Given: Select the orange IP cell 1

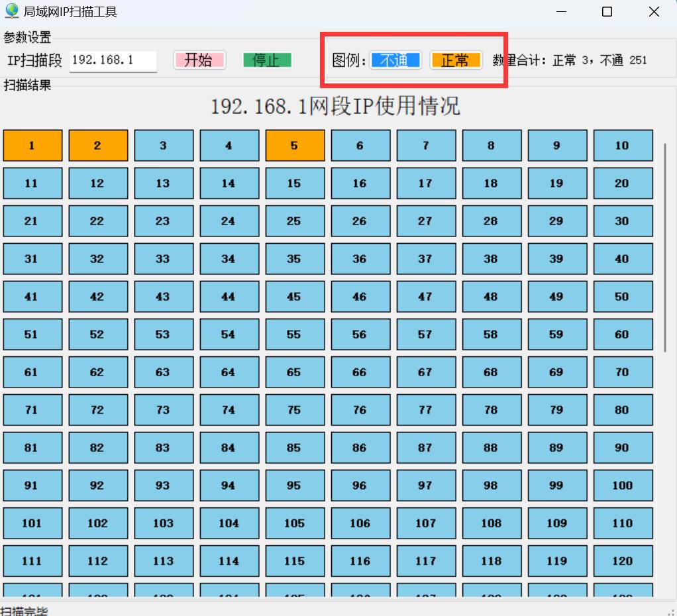Looking at the screenshot, I should pos(32,146).
